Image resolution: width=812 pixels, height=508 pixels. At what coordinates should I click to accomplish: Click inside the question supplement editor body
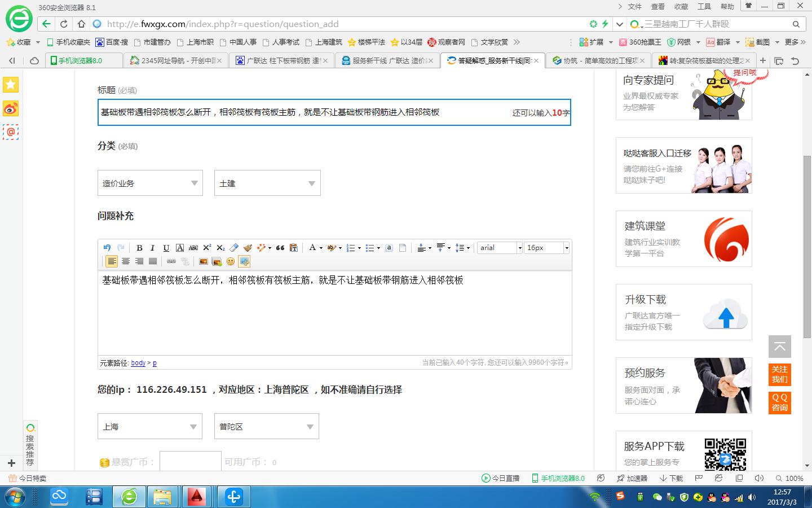(x=335, y=313)
